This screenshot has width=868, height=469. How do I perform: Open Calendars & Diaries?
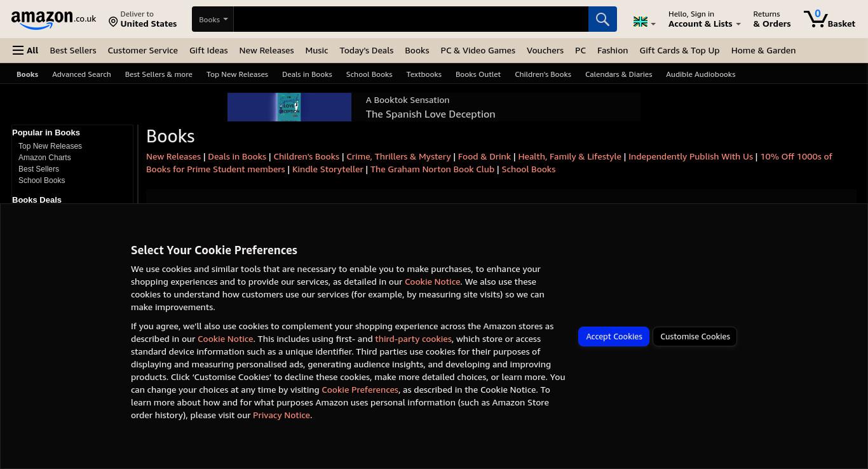point(618,74)
